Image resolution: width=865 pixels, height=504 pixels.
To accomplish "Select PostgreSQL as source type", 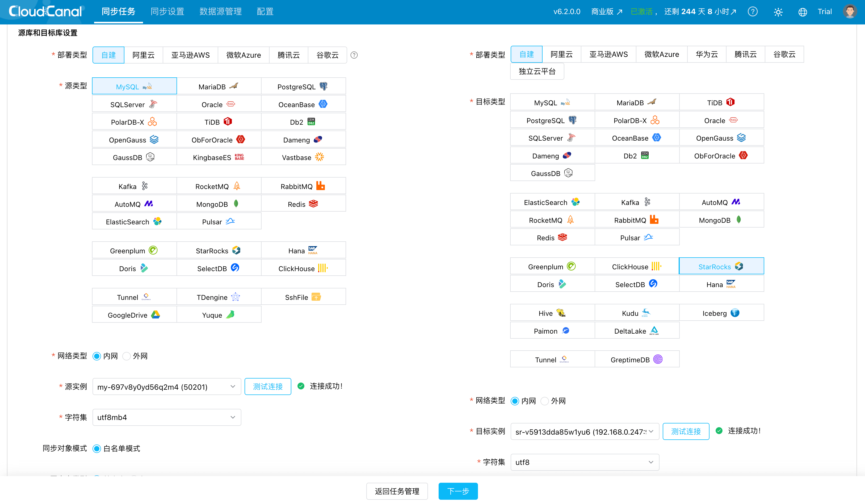I will pyautogui.click(x=303, y=86).
